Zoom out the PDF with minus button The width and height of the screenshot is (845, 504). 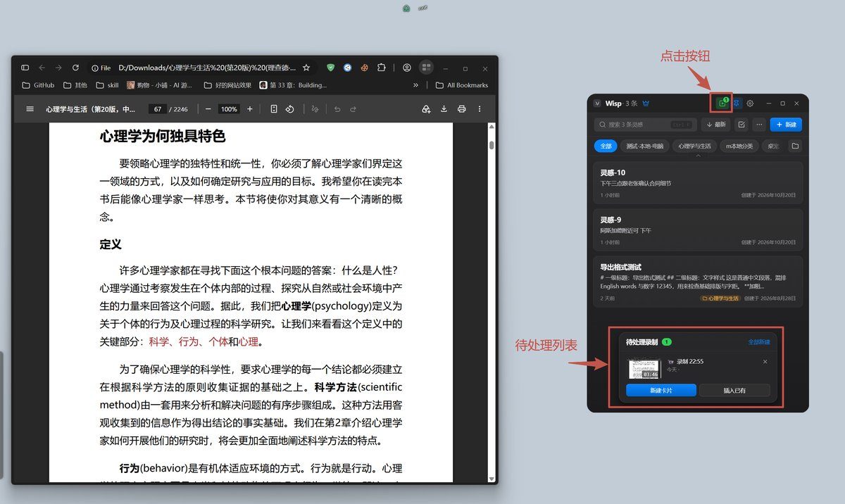pos(208,109)
